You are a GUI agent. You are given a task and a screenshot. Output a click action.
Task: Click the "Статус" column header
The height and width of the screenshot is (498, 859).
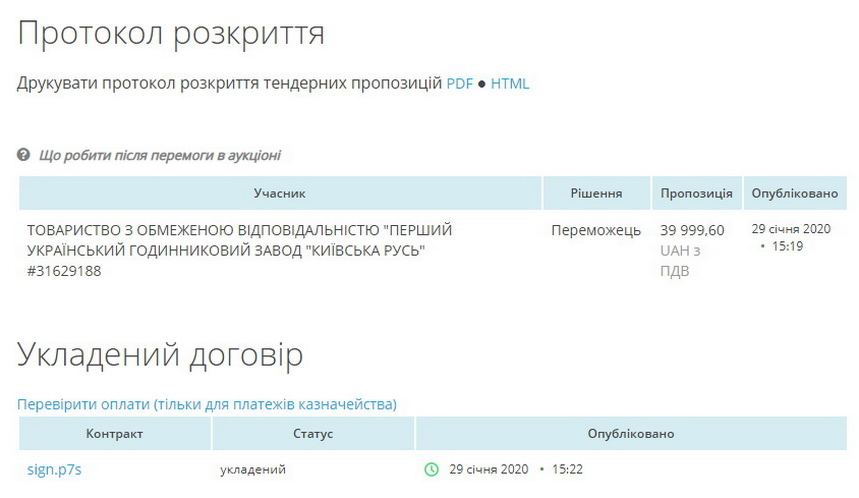[313, 434]
